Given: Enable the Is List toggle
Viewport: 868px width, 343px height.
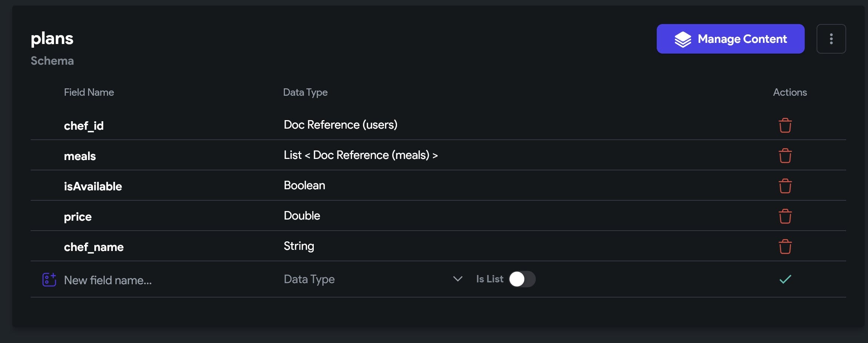Looking at the screenshot, I should [x=522, y=279].
